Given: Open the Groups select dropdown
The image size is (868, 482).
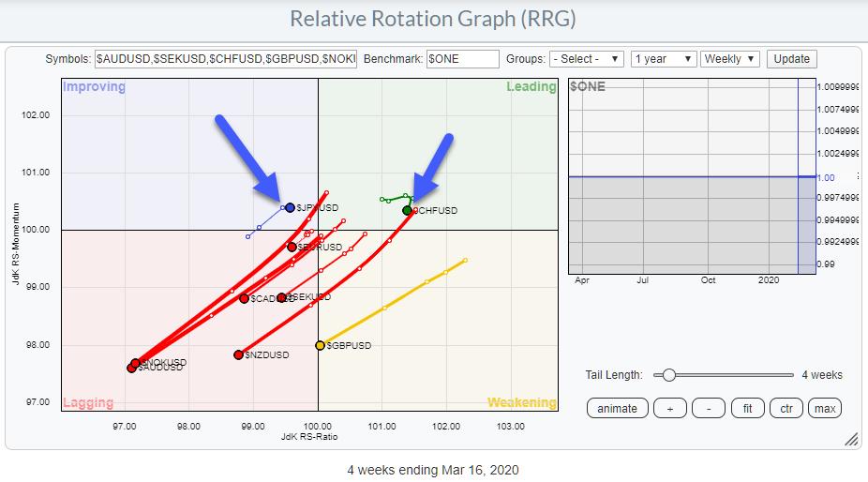Looking at the screenshot, I should (x=587, y=58).
